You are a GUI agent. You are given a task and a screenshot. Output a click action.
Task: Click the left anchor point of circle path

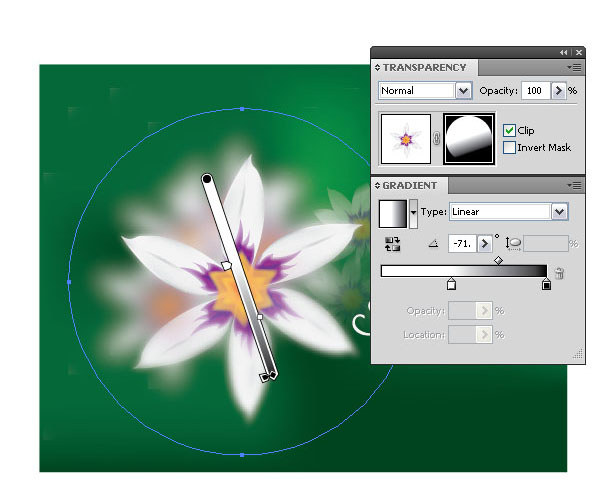[x=69, y=282]
